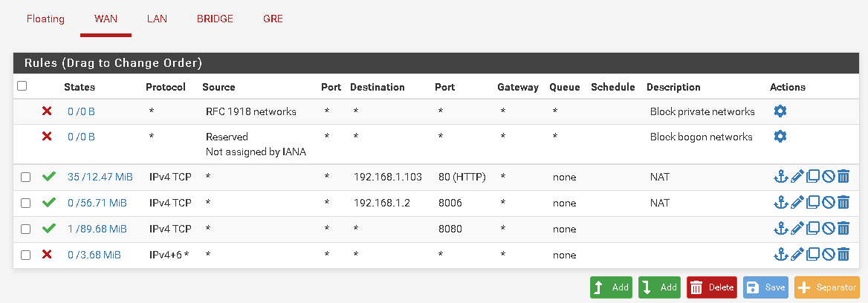
Task: Click the trash icon on the port 8080 rule
Action: click(843, 229)
